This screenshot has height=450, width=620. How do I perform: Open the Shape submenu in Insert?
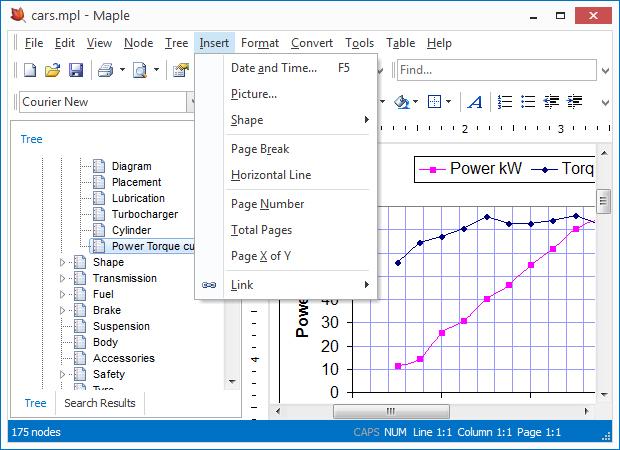286,120
